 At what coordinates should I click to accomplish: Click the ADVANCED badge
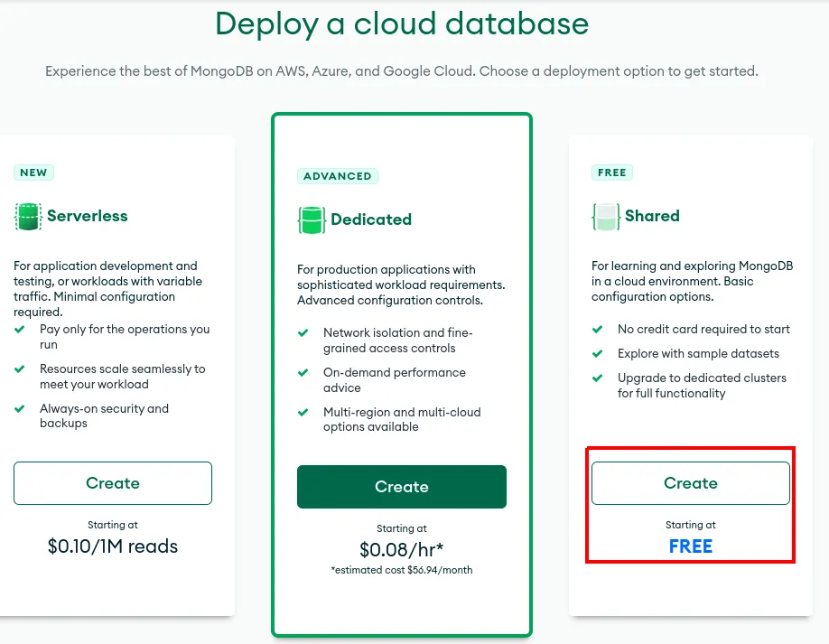[x=338, y=176]
